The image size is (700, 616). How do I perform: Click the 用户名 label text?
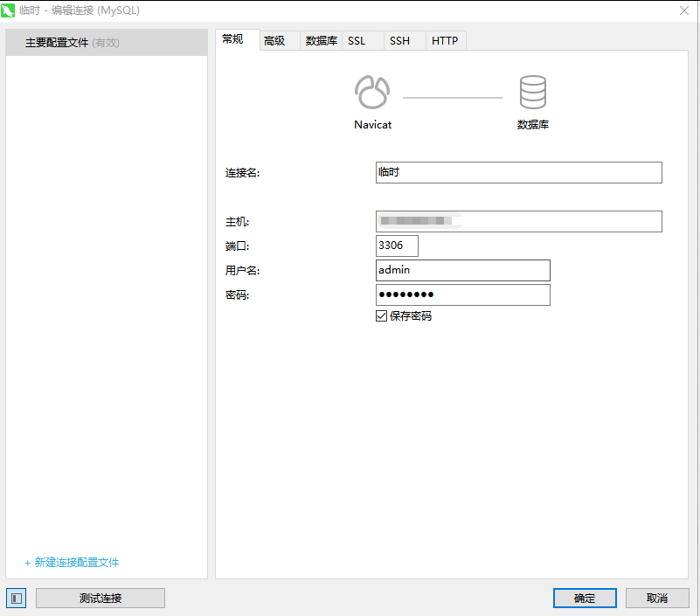(x=242, y=271)
